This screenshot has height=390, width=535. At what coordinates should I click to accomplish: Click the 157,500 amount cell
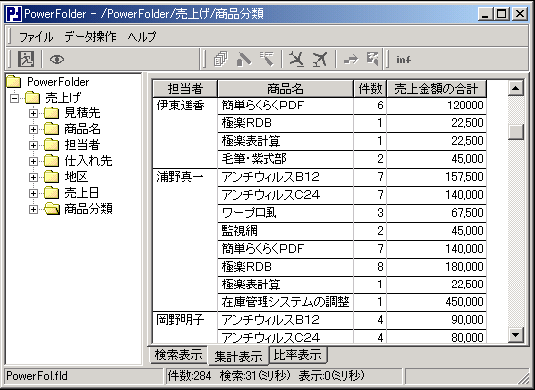coord(436,177)
